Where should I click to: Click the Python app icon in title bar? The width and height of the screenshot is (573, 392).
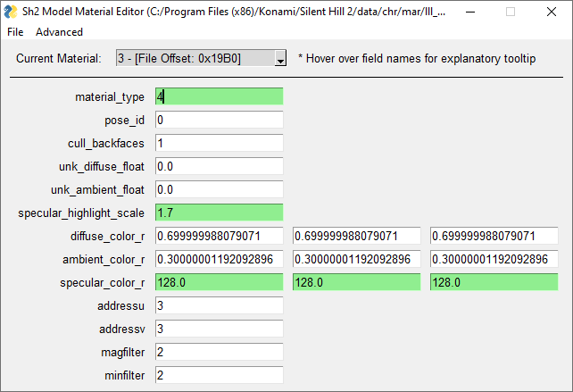tap(11, 12)
